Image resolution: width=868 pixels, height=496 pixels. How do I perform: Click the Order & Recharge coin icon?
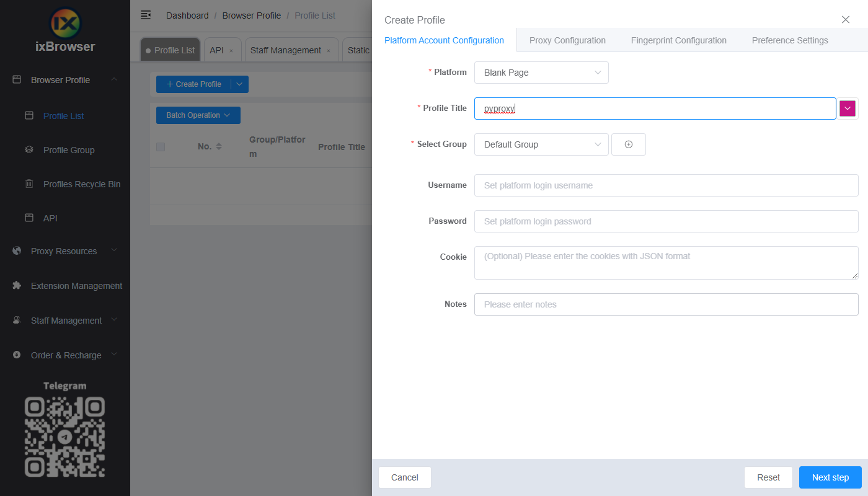(x=17, y=355)
